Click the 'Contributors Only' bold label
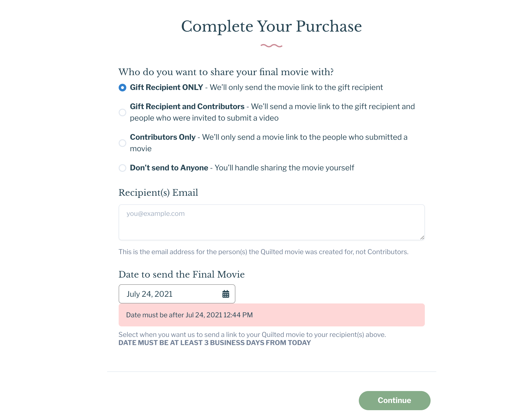532x414 pixels. [162, 137]
